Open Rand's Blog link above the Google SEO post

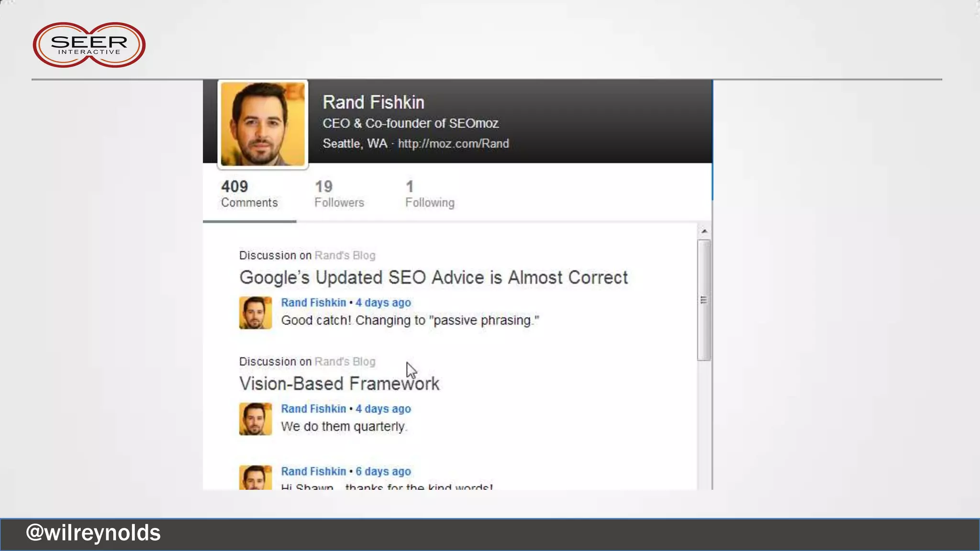pyautogui.click(x=345, y=255)
